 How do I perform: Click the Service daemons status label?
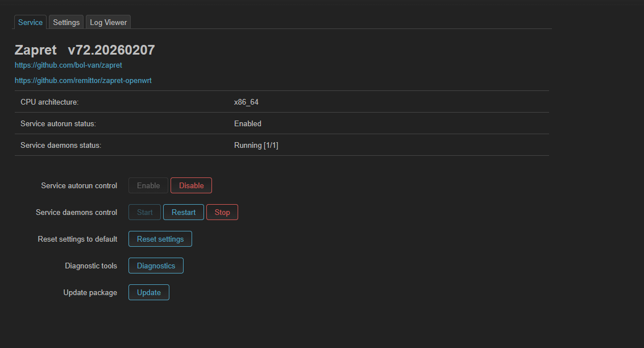click(x=61, y=145)
